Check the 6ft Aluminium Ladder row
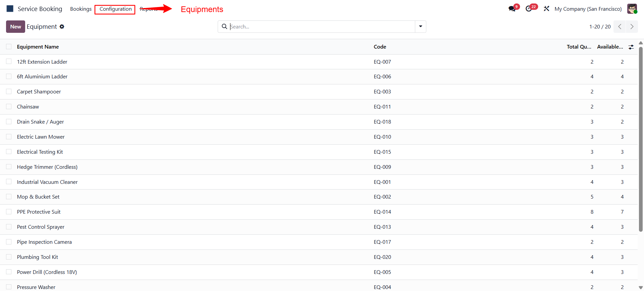644x291 pixels. [9, 76]
